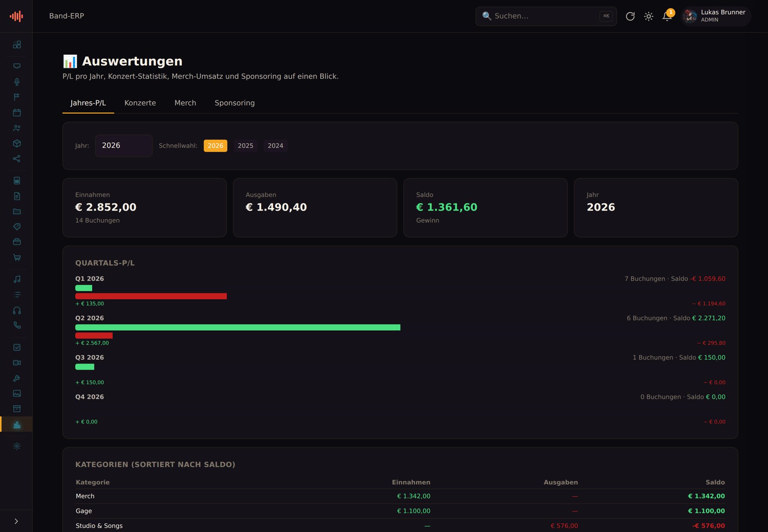Open the Lukas Brunner user menu
768x532 pixels.
tap(716, 16)
